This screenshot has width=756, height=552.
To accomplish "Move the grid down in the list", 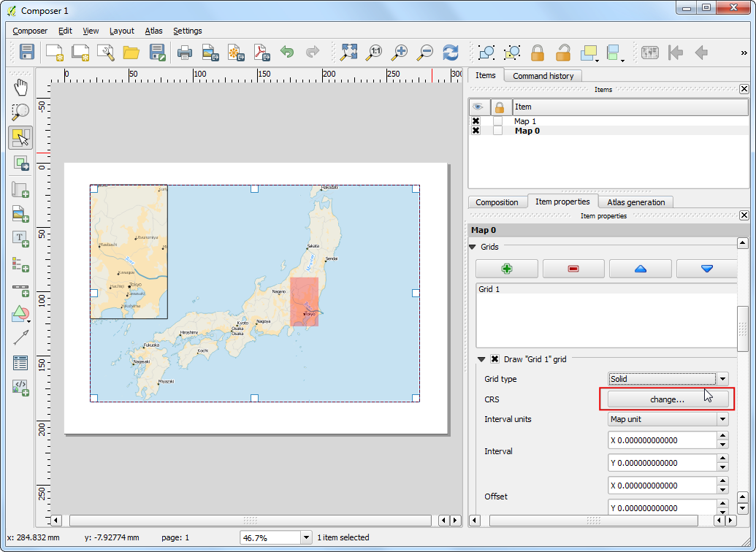I will (707, 269).
